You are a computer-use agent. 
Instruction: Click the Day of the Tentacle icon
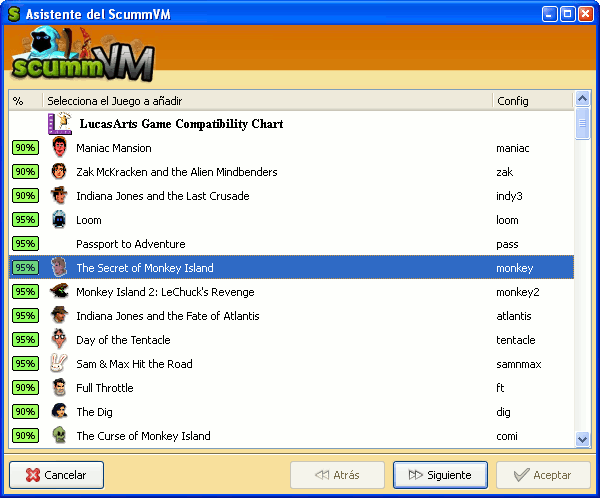[59, 340]
